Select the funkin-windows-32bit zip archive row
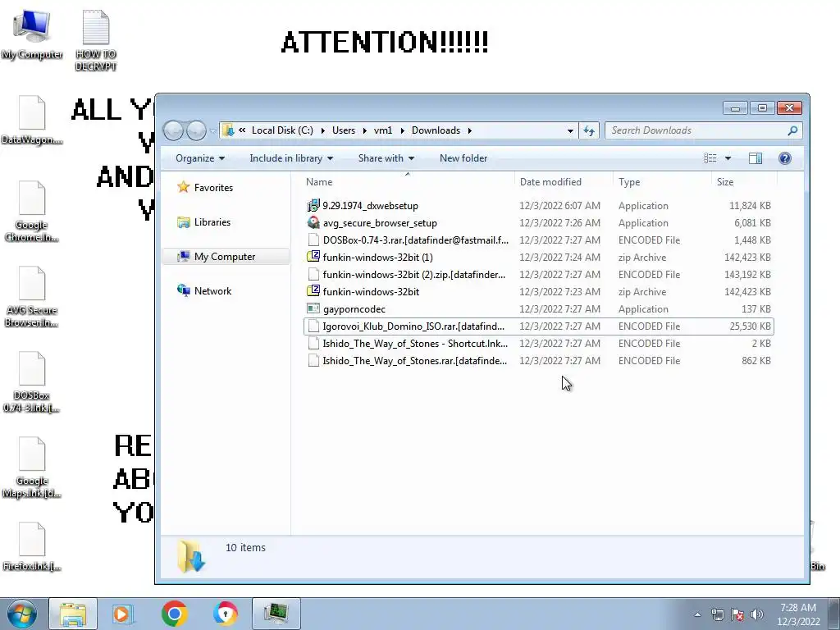The height and width of the screenshot is (630, 840). [538, 292]
